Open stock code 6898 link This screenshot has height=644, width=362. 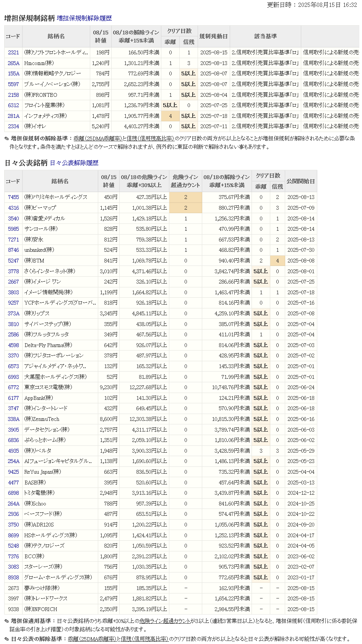(x=13, y=493)
